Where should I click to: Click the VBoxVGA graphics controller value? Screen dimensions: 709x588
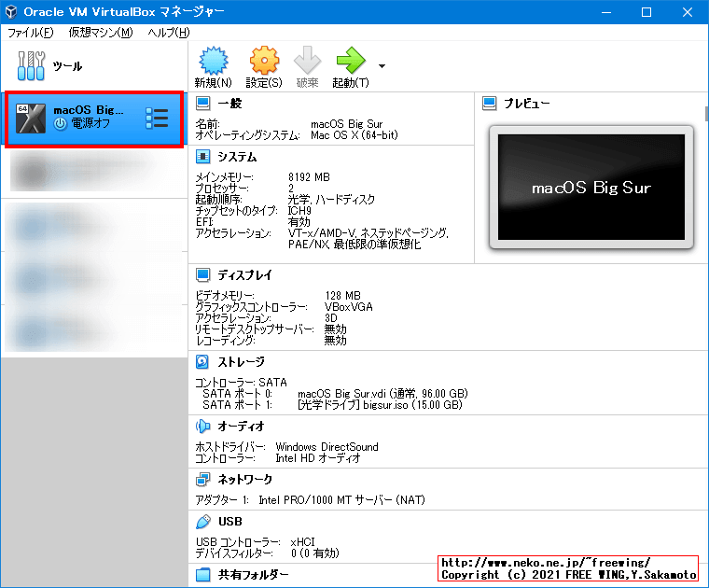pos(349,307)
